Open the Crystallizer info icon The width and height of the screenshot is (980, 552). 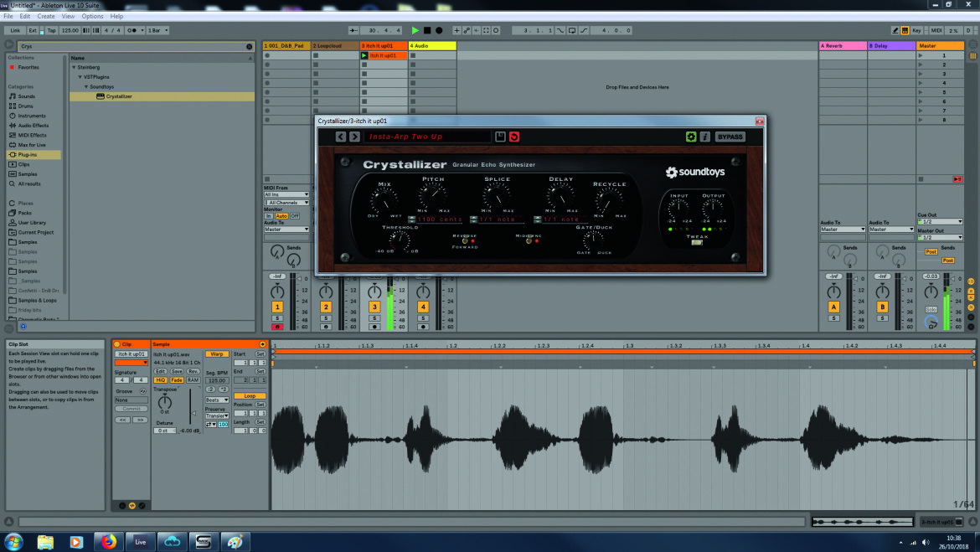tap(704, 137)
